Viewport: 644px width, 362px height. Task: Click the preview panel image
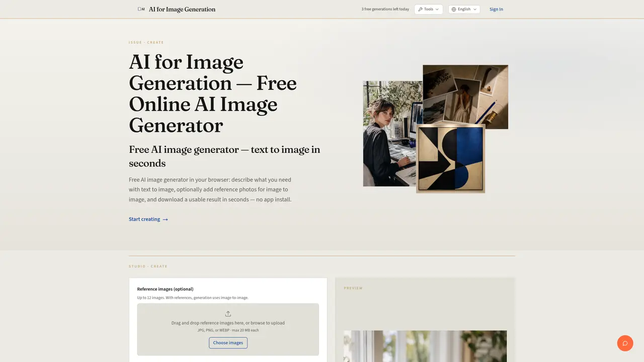tap(425, 346)
